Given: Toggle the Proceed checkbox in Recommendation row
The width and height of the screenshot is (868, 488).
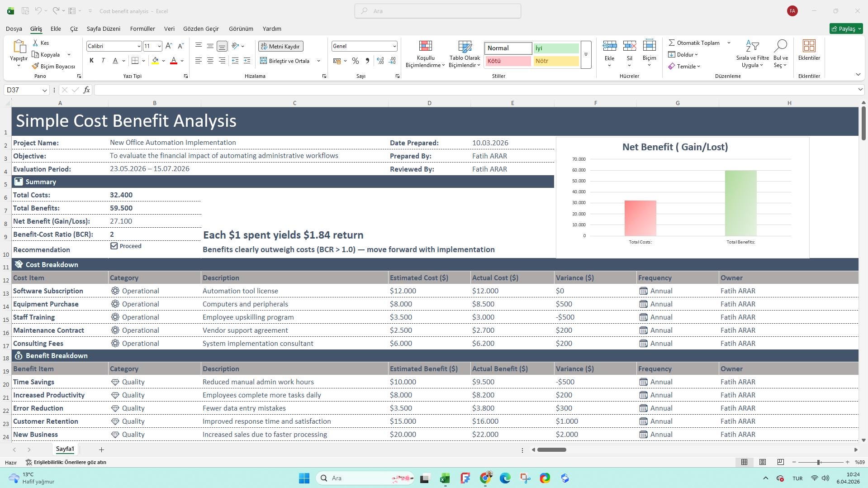Looking at the screenshot, I should [114, 246].
